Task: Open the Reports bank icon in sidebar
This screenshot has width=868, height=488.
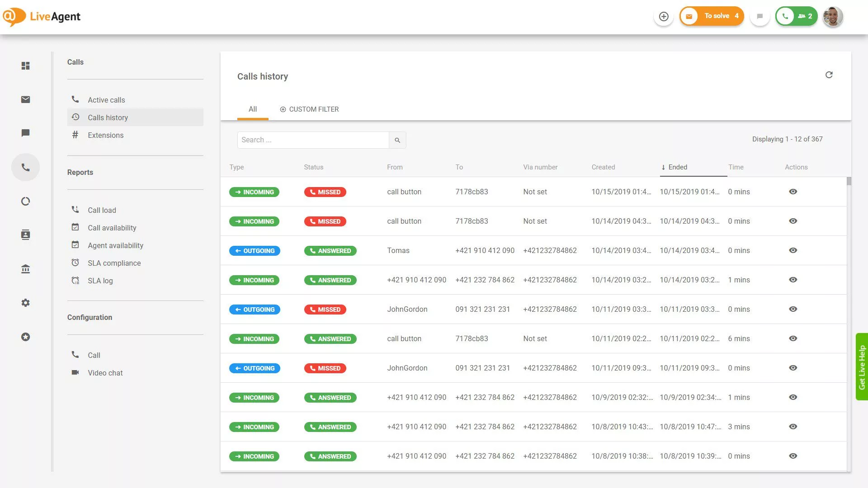Action: 26,268
